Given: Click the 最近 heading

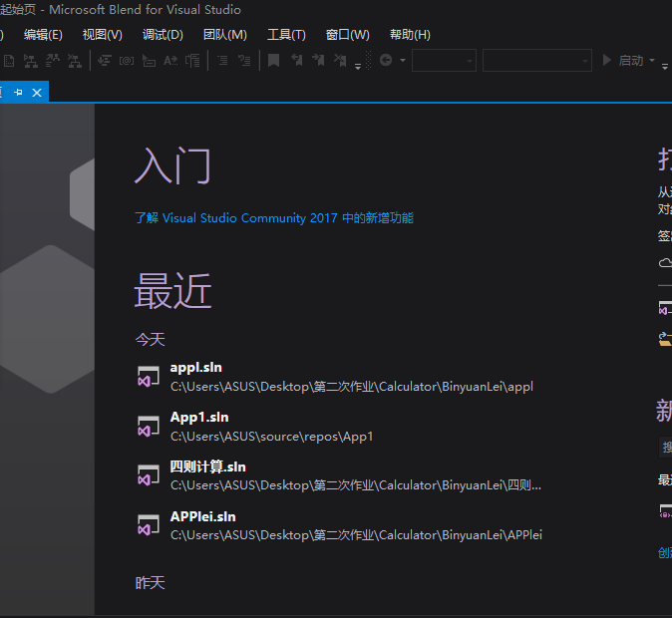Looking at the screenshot, I should [x=172, y=291].
